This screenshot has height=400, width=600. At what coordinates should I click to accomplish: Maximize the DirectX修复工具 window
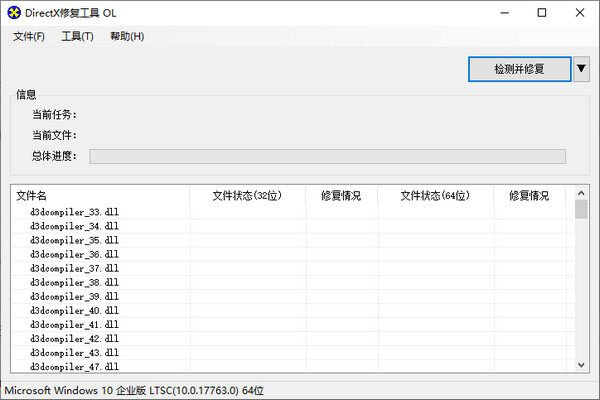[542, 13]
